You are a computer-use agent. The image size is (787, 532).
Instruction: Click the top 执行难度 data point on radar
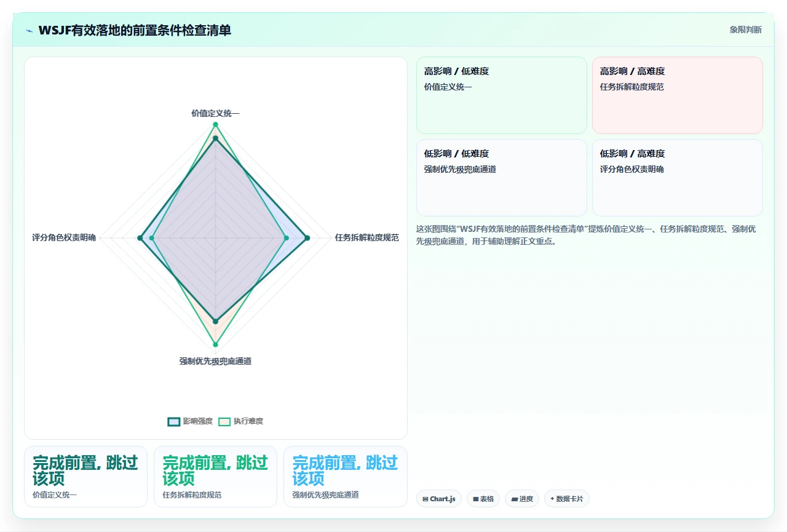215,124
